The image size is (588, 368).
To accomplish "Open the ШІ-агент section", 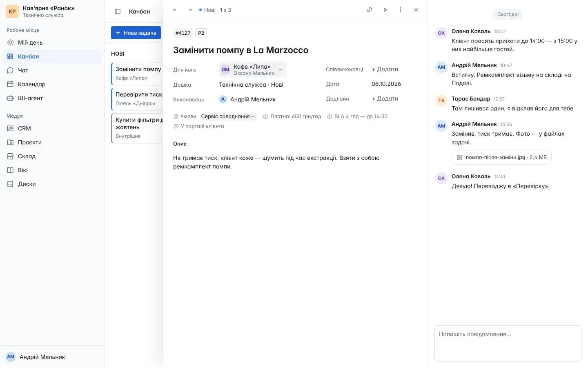I will (52, 98).
